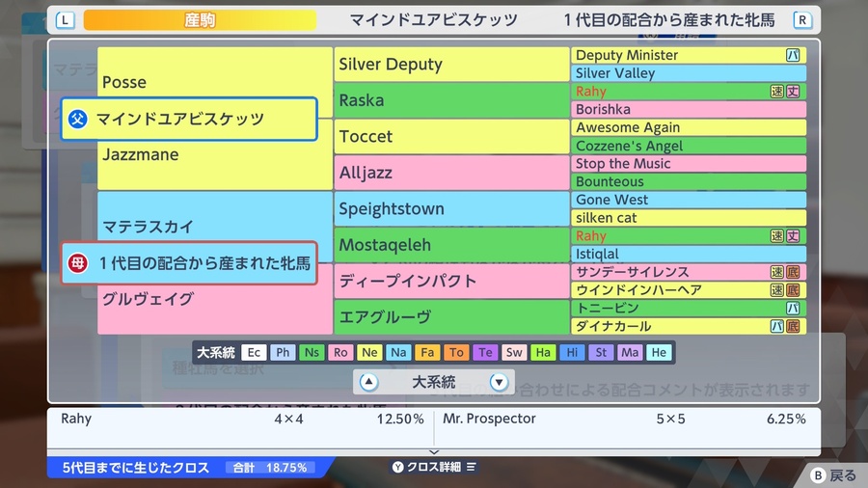Select the Fa lineage swatch

(427, 352)
